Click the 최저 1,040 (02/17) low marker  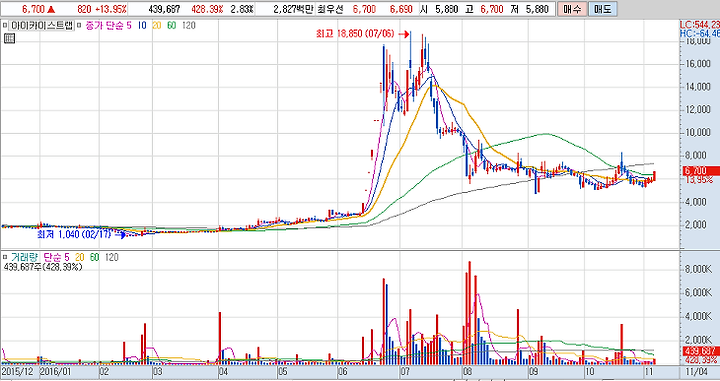[80, 235]
